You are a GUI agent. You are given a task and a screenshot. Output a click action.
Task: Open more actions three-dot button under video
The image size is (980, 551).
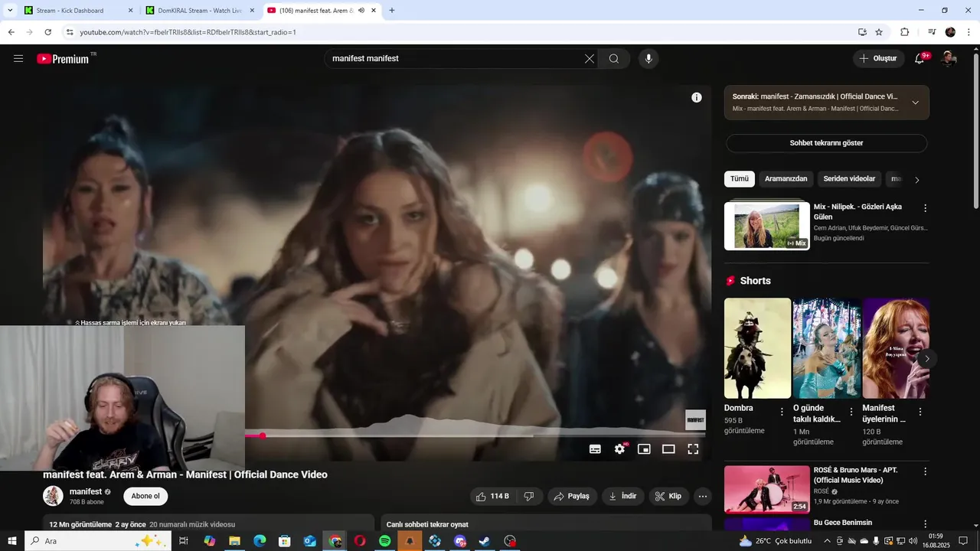[702, 496]
